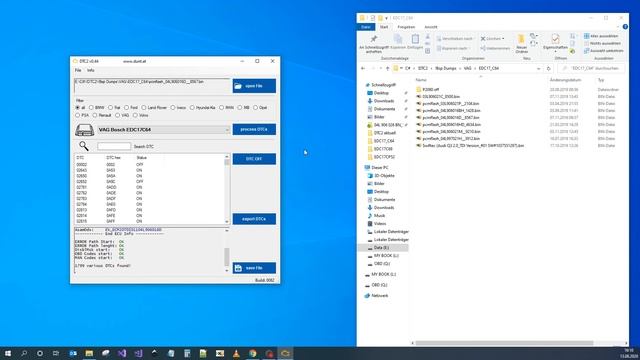The width and height of the screenshot is (640, 360).
Task: Refresh Explorer folder view
Action: [x=549, y=69]
